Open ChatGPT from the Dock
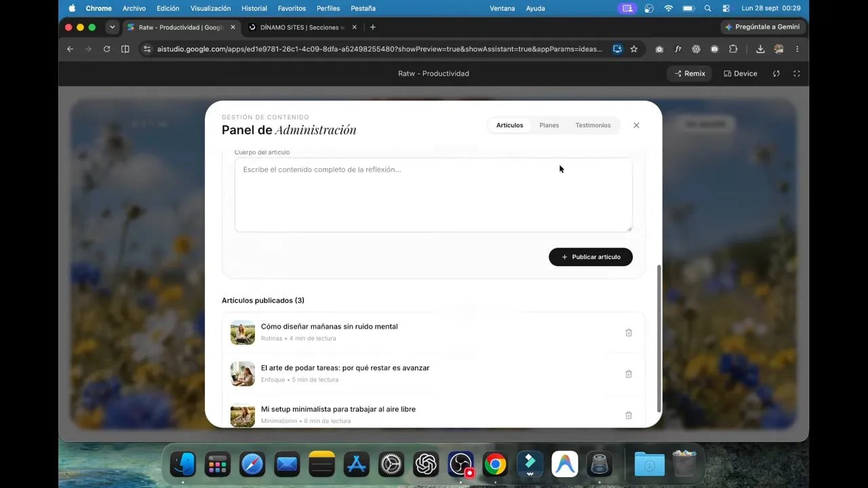868x488 pixels. 426,464
